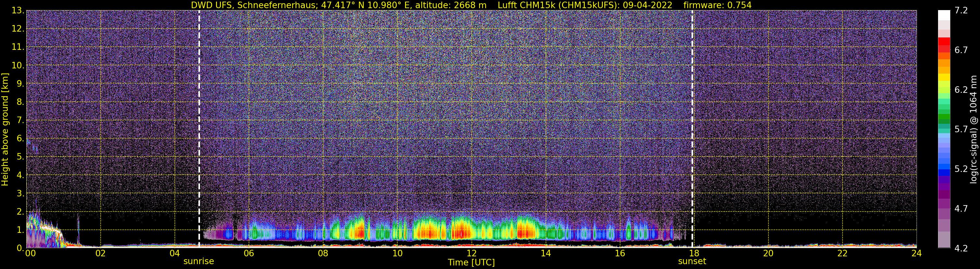Click the height axis tick '4.'
The image size is (980, 269).
tap(20, 175)
